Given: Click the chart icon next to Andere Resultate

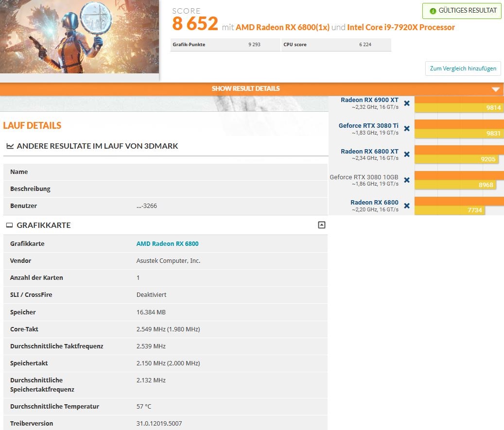Looking at the screenshot, I should 10,146.
